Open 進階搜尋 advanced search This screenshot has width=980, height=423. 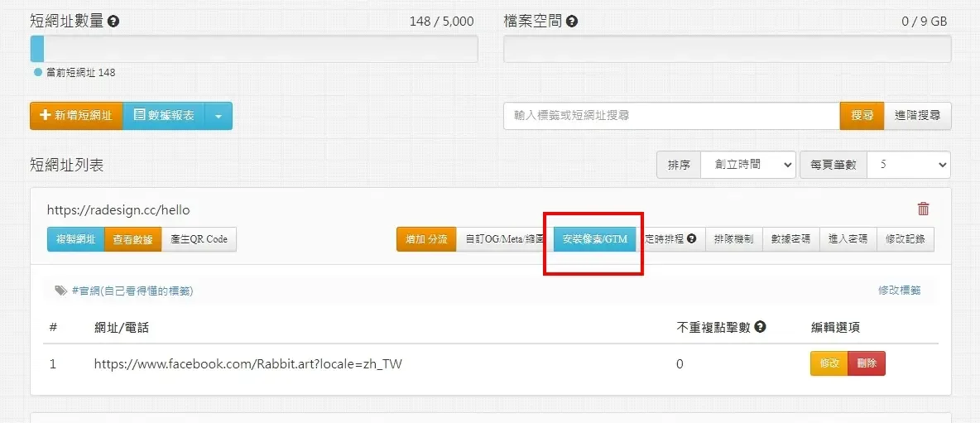(917, 116)
